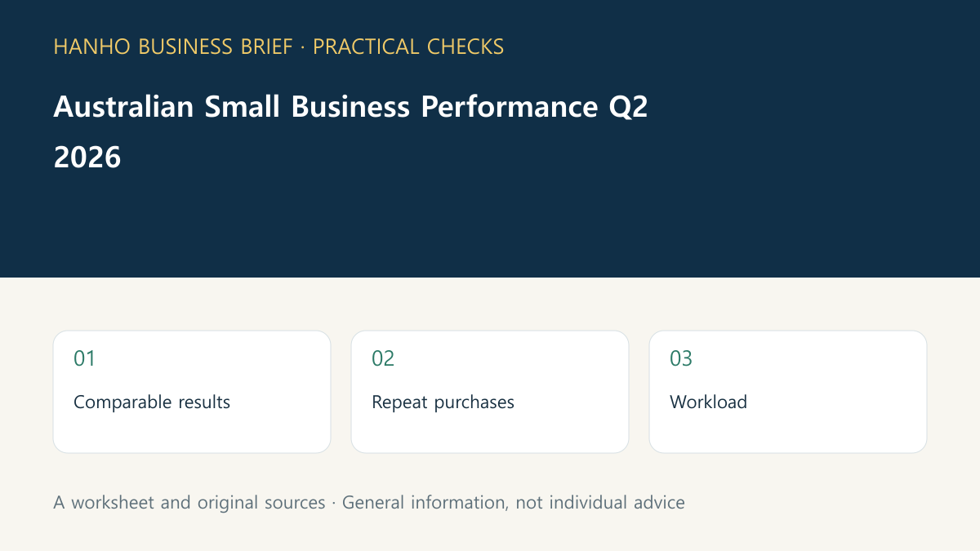Open the Comparable results card

(x=192, y=392)
